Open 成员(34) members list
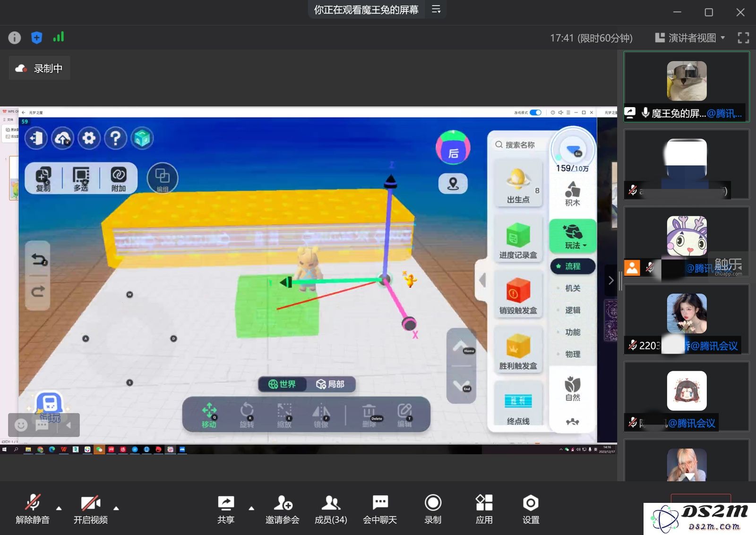This screenshot has width=756, height=535. (x=331, y=509)
